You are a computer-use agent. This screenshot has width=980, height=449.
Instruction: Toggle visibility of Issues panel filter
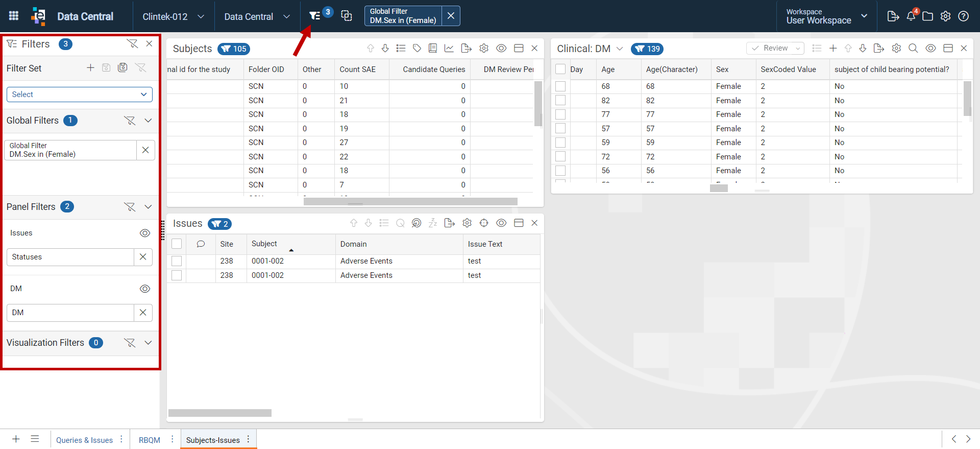click(145, 233)
